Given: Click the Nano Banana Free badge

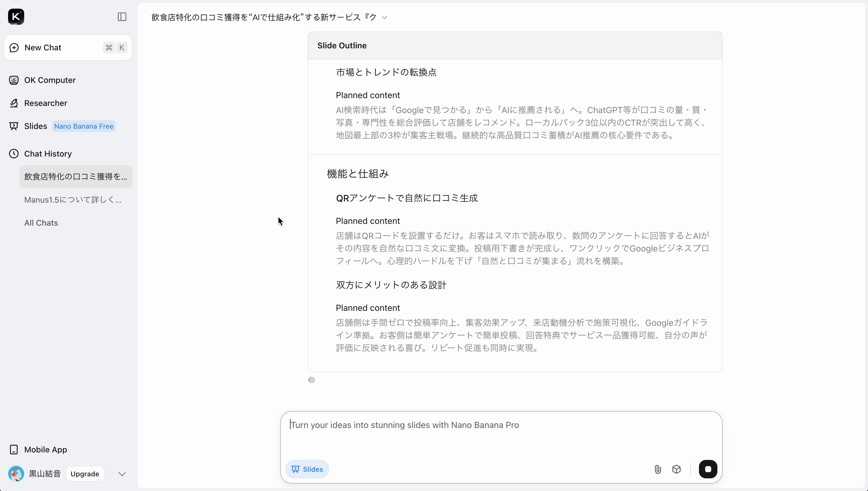Looking at the screenshot, I should 84,126.
